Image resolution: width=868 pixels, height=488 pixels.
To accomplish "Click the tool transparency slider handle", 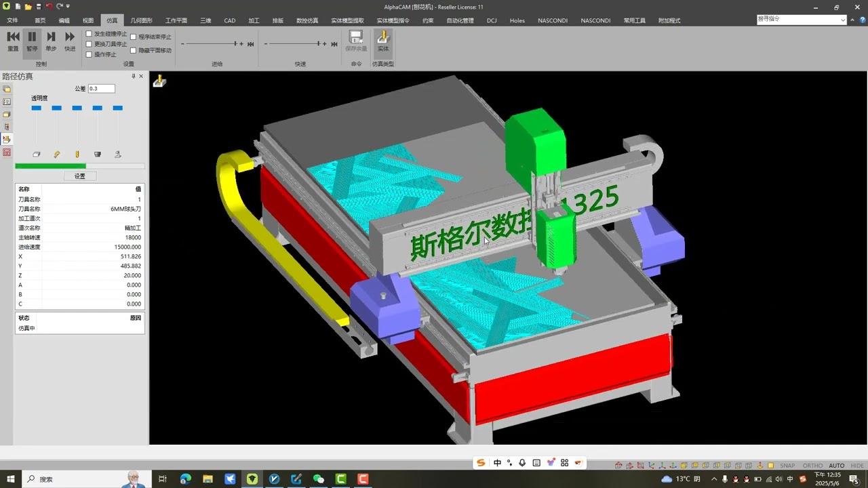I will point(77,108).
